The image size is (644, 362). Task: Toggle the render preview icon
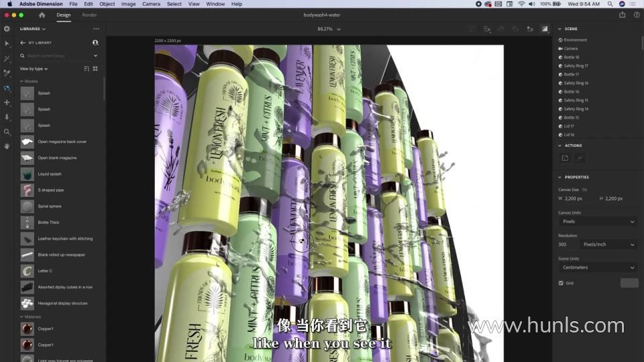[x=545, y=29]
